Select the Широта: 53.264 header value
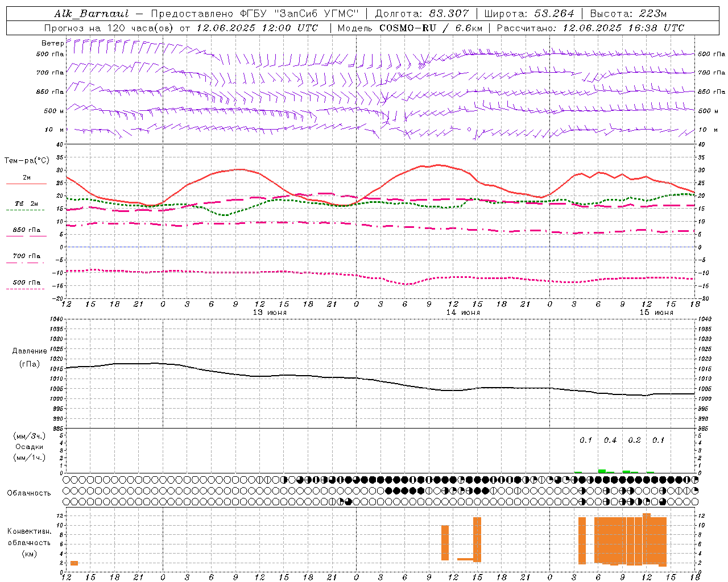The height and width of the screenshot is (582, 728). click(529, 14)
